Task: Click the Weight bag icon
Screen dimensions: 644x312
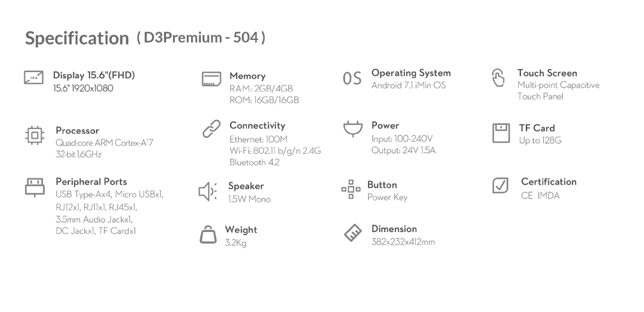Action: [208, 235]
